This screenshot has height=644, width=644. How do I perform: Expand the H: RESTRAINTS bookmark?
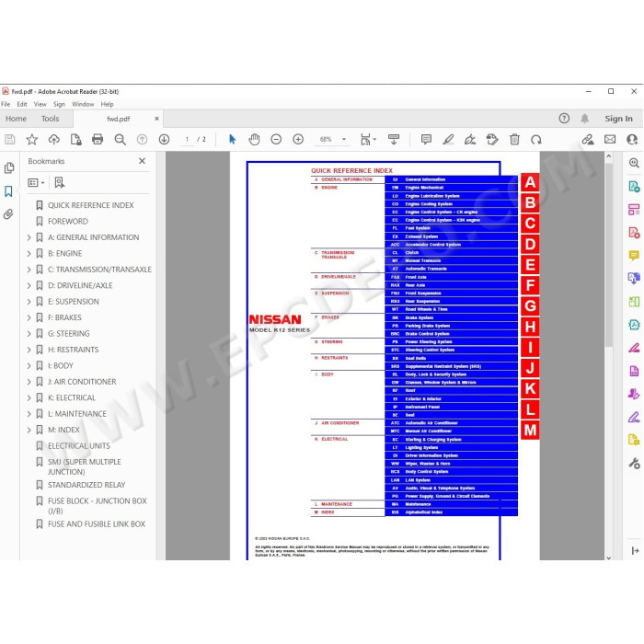click(29, 350)
